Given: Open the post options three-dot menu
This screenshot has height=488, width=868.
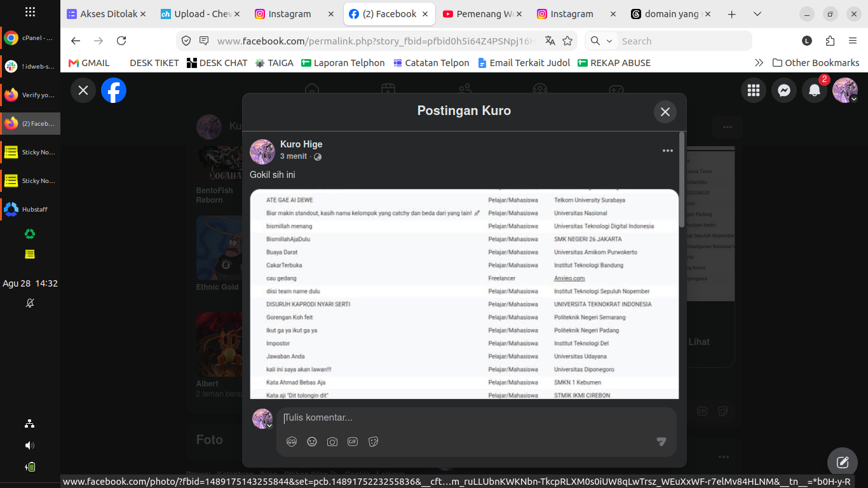Looking at the screenshot, I should coord(668,151).
